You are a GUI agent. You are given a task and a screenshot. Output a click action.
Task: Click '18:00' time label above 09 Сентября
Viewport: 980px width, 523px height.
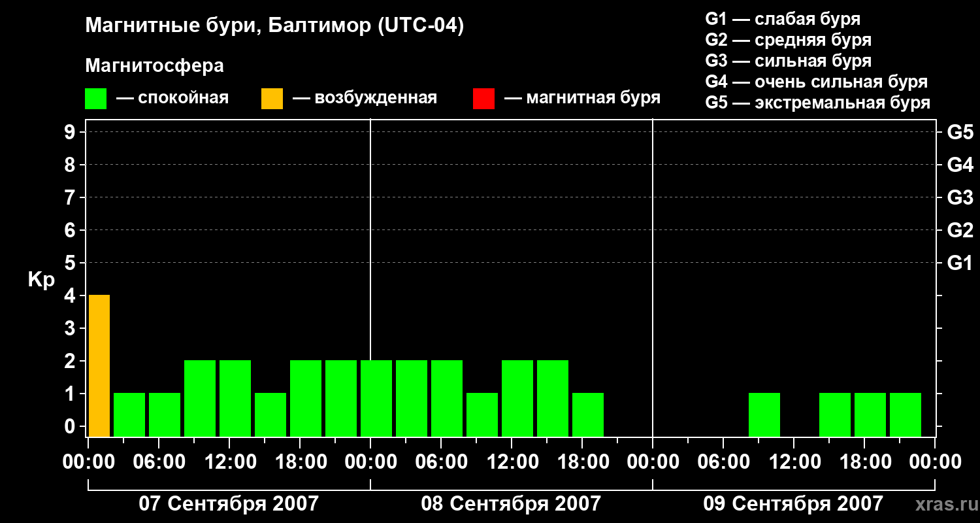click(864, 462)
